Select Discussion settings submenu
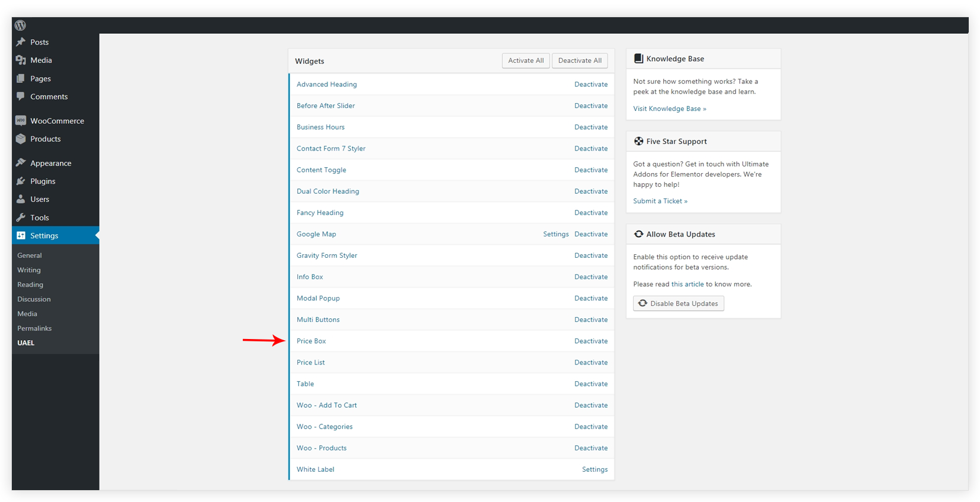Screen dimensions: 980x502 click(x=34, y=299)
